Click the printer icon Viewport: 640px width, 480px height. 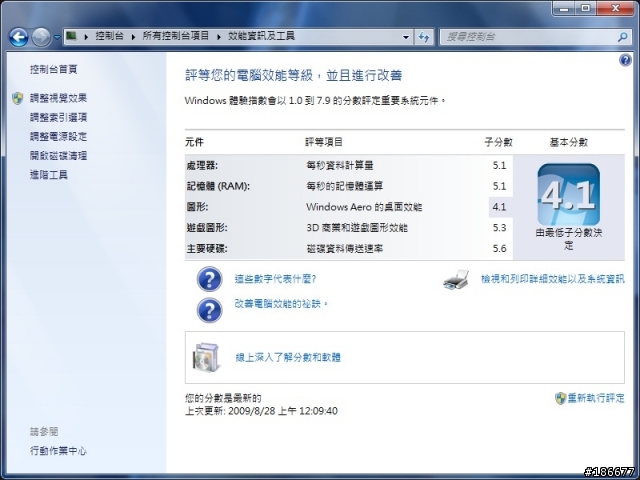(x=456, y=280)
